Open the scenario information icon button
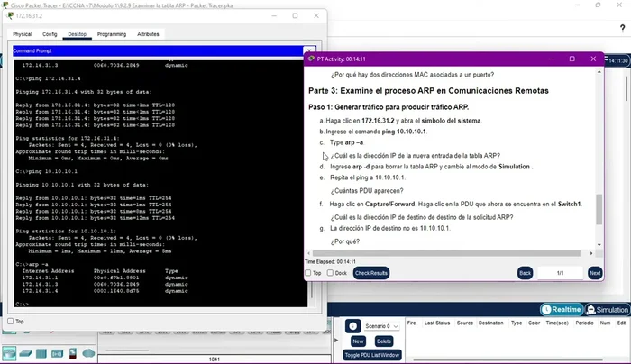The height and width of the screenshot is (364, 631). pos(352,326)
